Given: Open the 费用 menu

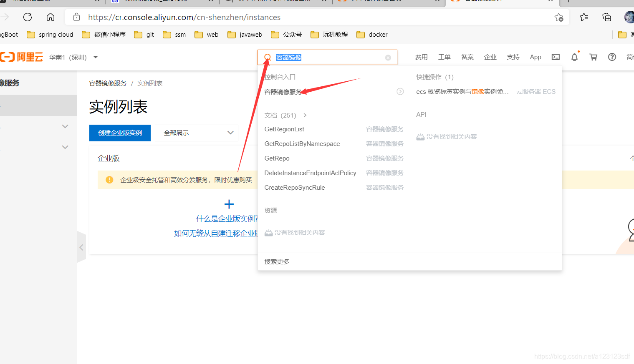Looking at the screenshot, I should coord(422,57).
